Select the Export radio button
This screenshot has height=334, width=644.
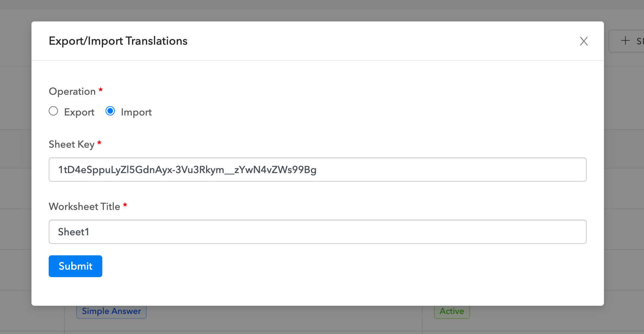[x=53, y=111]
